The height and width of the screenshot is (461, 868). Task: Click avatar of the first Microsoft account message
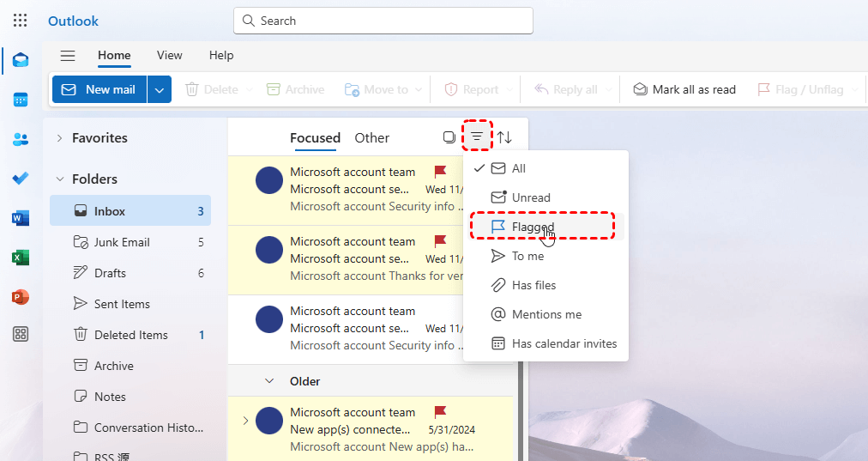(269, 180)
